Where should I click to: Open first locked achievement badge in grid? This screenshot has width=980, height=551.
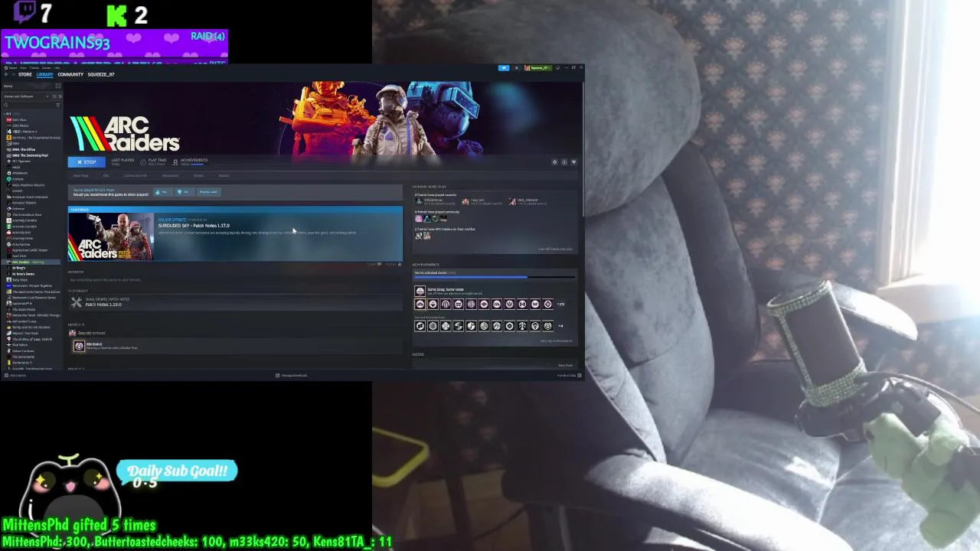point(420,326)
